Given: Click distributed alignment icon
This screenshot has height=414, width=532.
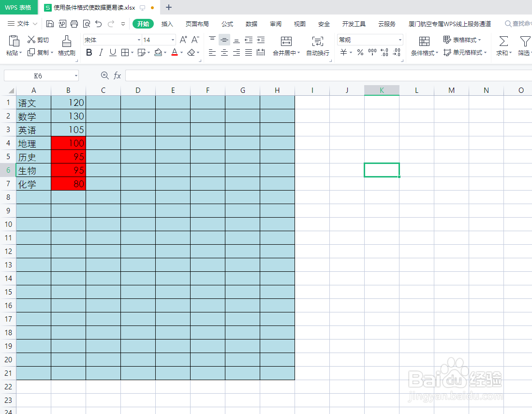Looking at the screenshot, I should 261,52.
